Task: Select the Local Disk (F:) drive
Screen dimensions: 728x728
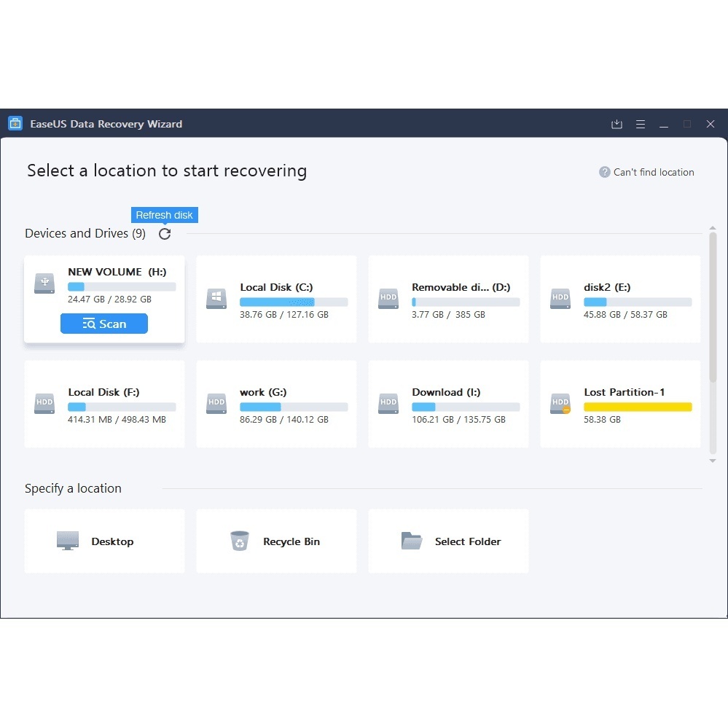Action: pos(104,403)
